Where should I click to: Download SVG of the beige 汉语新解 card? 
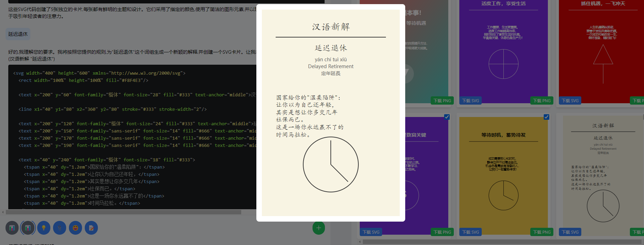pos(570,232)
